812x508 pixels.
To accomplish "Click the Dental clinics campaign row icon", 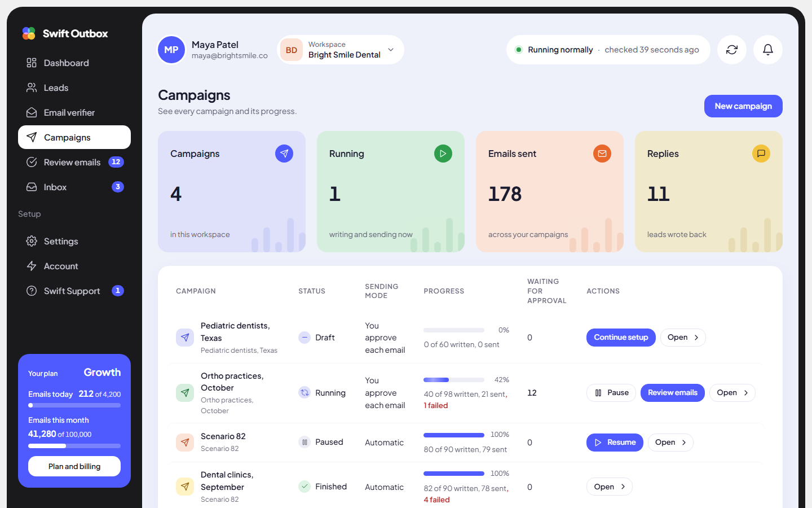I will coord(185,487).
